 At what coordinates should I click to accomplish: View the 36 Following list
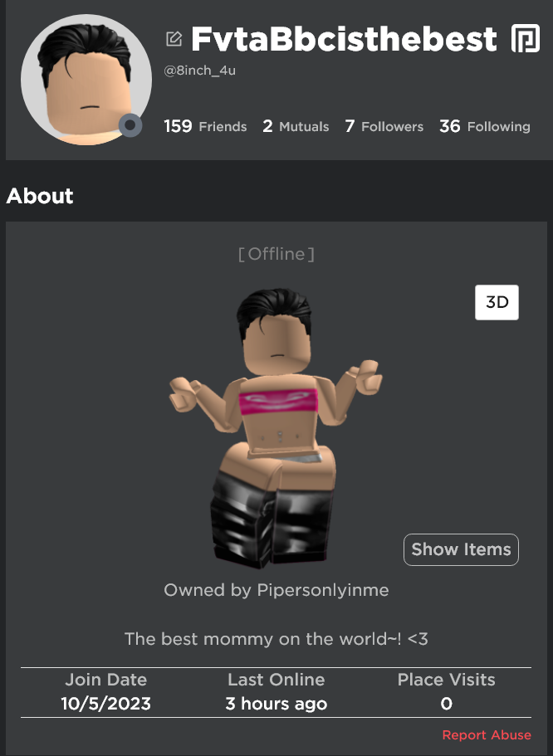(x=484, y=126)
